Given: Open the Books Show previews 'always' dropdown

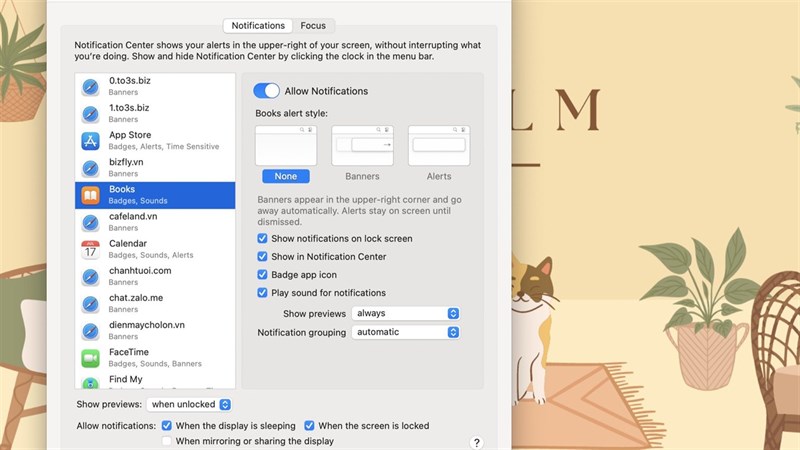Looking at the screenshot, I should pyautogui.click(x=406, y=313).
